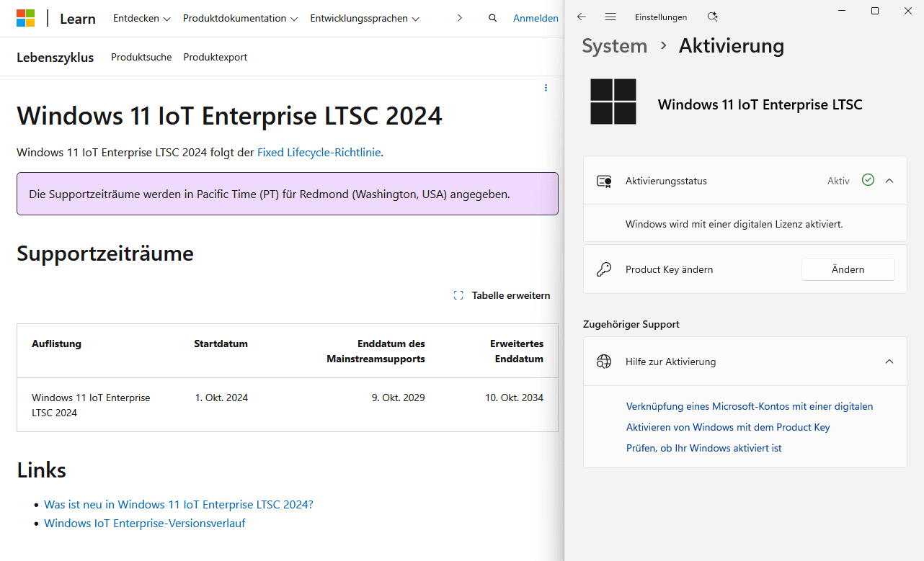Open the Settings hamburger navigation menu
Screen dimensions: 924x561
[610, 17]
